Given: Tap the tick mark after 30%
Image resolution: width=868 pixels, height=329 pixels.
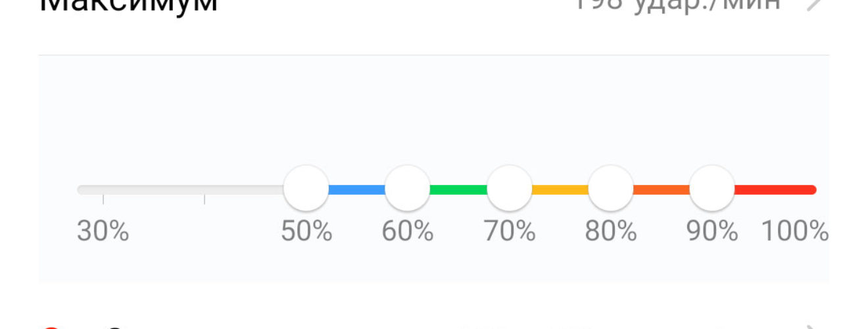Looking at the screenshot, I should [x=204, y=199].
